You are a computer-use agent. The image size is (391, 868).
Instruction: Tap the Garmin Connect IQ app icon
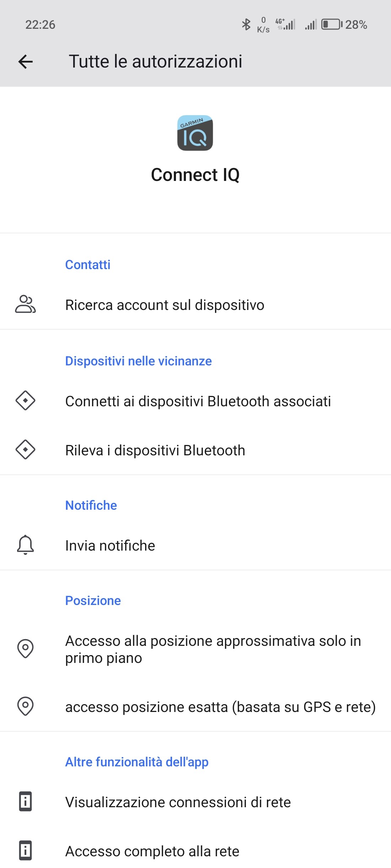click(x=195, y=133)
